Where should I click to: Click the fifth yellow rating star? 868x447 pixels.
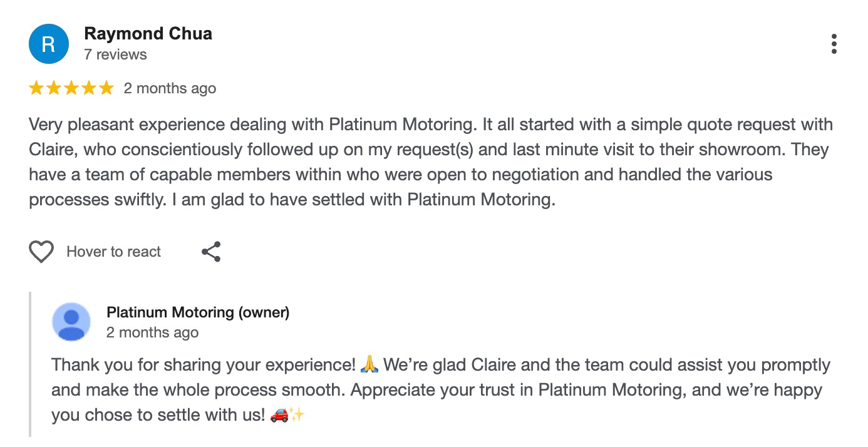(106, 88)
